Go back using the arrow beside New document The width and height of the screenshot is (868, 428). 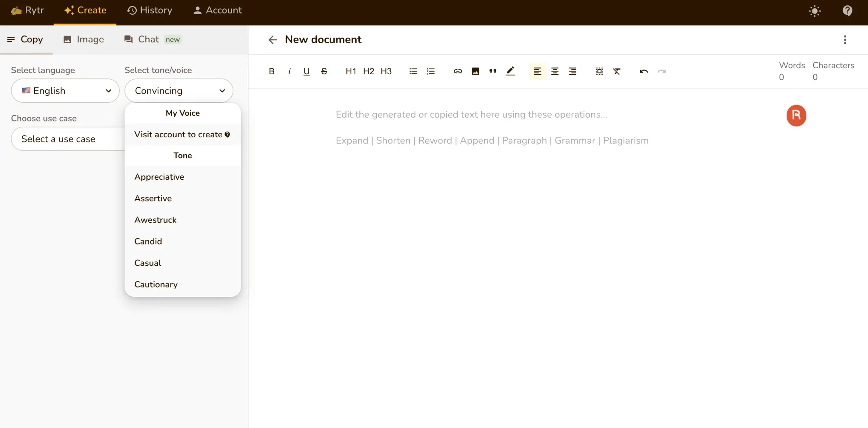[x=273, y=40]
